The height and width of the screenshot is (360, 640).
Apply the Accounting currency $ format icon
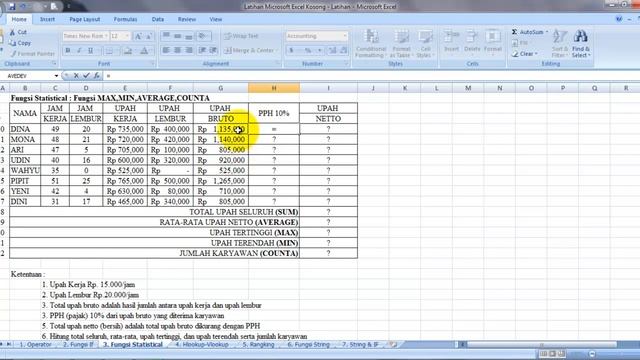[x=291, y=50]
